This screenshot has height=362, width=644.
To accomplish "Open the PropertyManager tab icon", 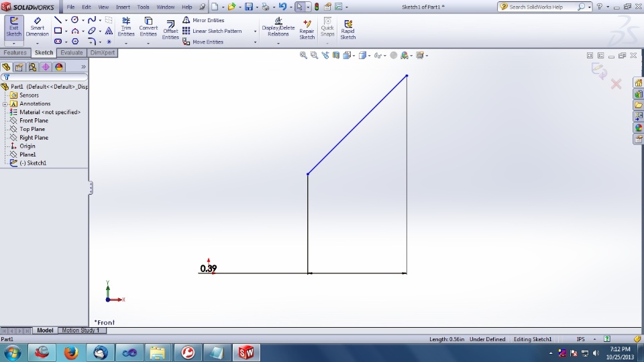I will click(x=19, y=67).
